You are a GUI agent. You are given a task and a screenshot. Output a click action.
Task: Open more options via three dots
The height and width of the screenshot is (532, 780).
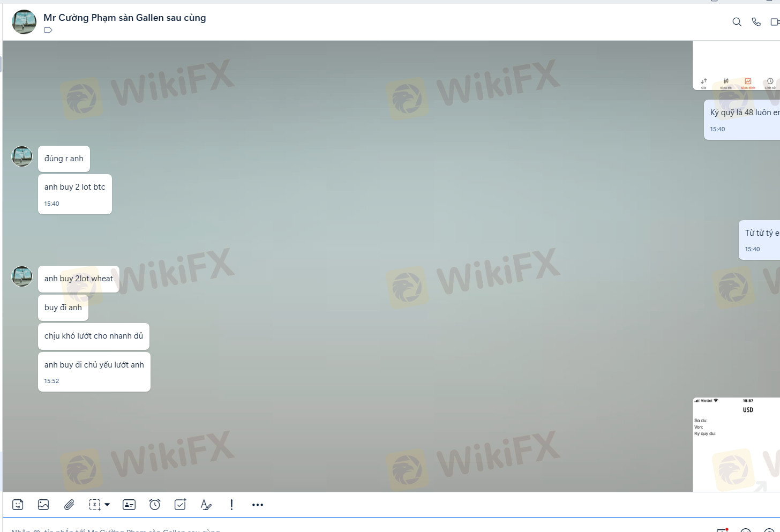point(258,505)
